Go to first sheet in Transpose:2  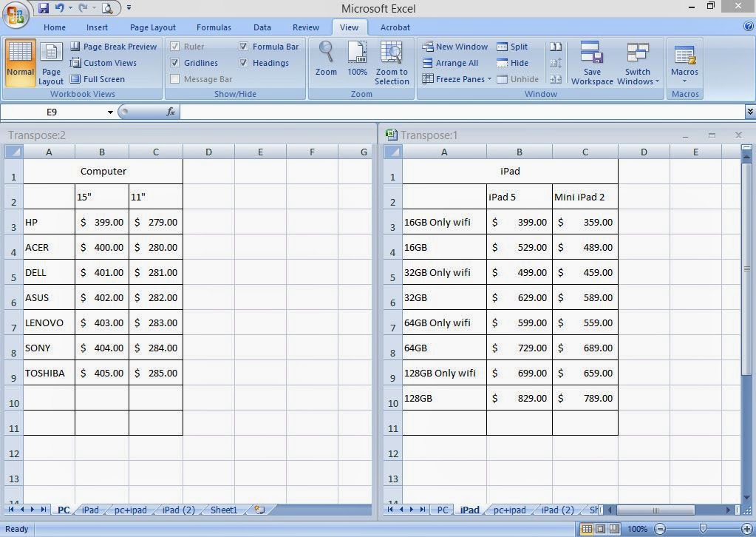point(11,510)
